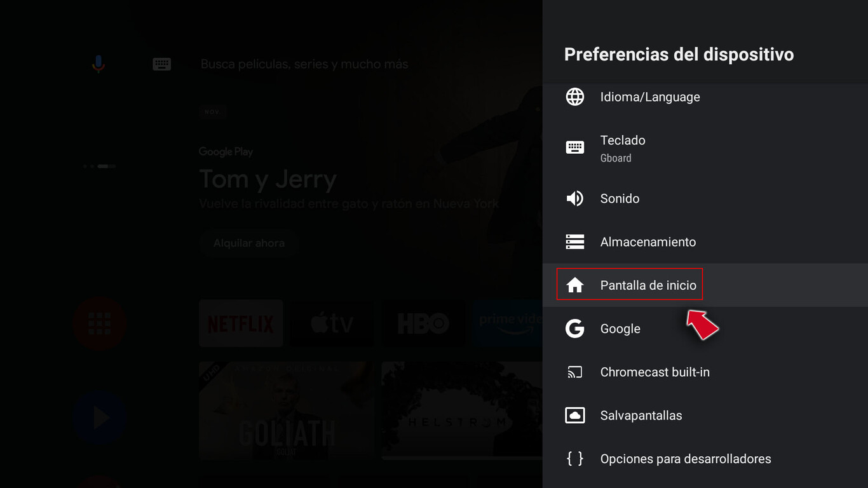The height and width of the screenshot is (488, 868).
Task: Open Salvapantallas settings
Action: (705, 416)
